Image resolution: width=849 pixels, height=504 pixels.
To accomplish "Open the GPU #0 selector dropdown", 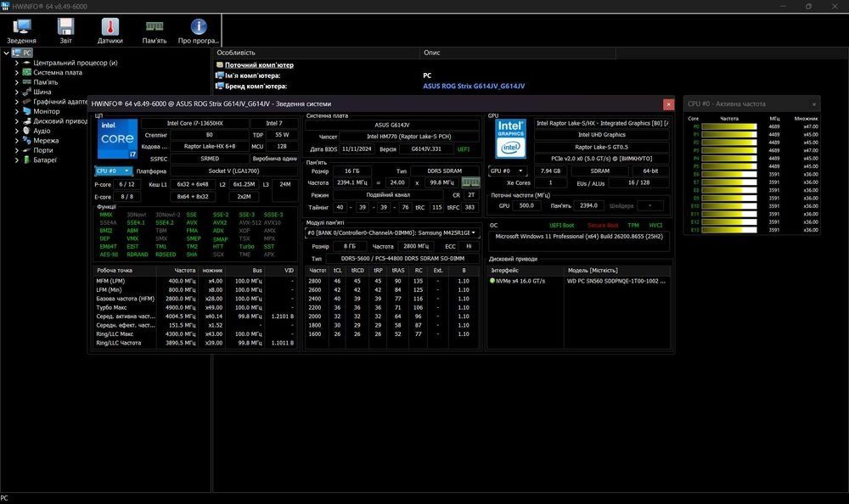I will click(508, 171).
